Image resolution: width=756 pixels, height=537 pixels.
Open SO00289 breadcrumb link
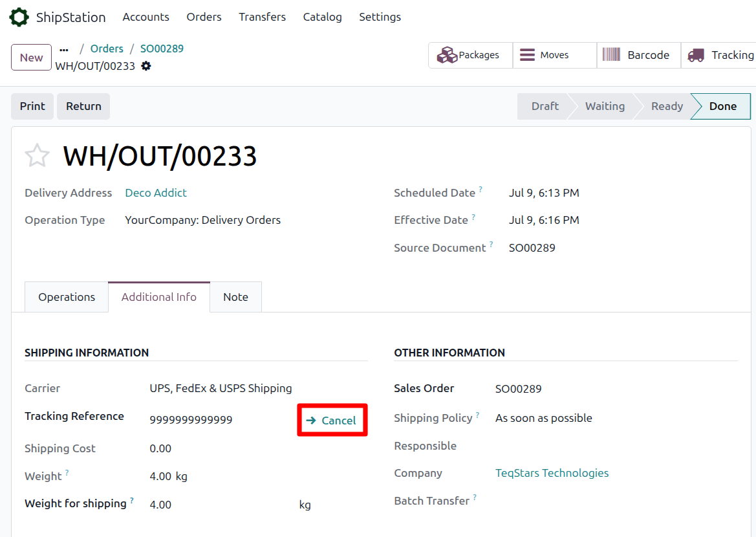tap(162, 49)
